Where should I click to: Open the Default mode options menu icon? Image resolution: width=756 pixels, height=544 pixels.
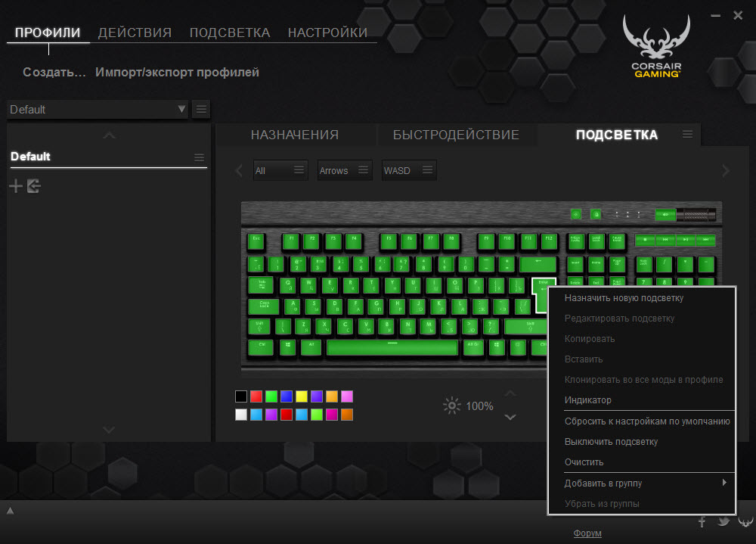tap(199, 157)
